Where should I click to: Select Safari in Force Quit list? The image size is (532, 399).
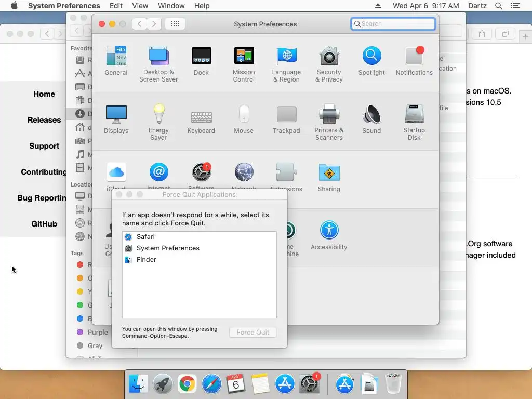coord(199,237)
